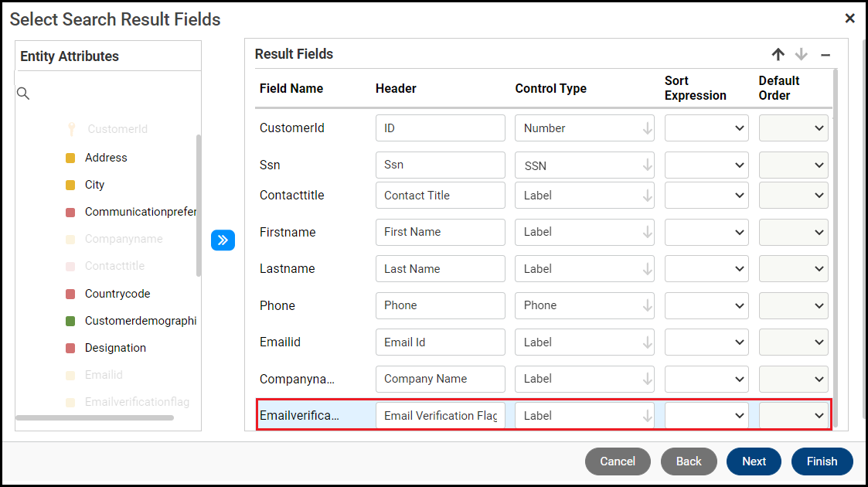Remove selected field with minus icon
Screen dimensions: 868x487
(x=825, y=55)
